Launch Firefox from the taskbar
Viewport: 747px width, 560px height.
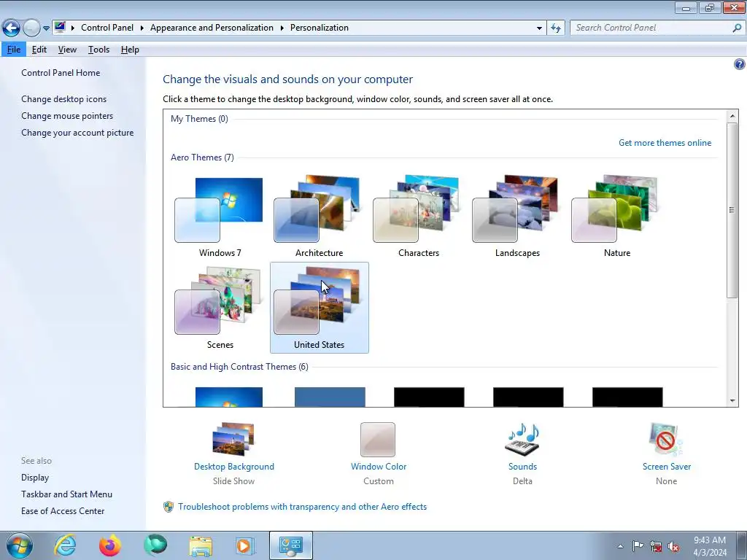pos(110,545)
